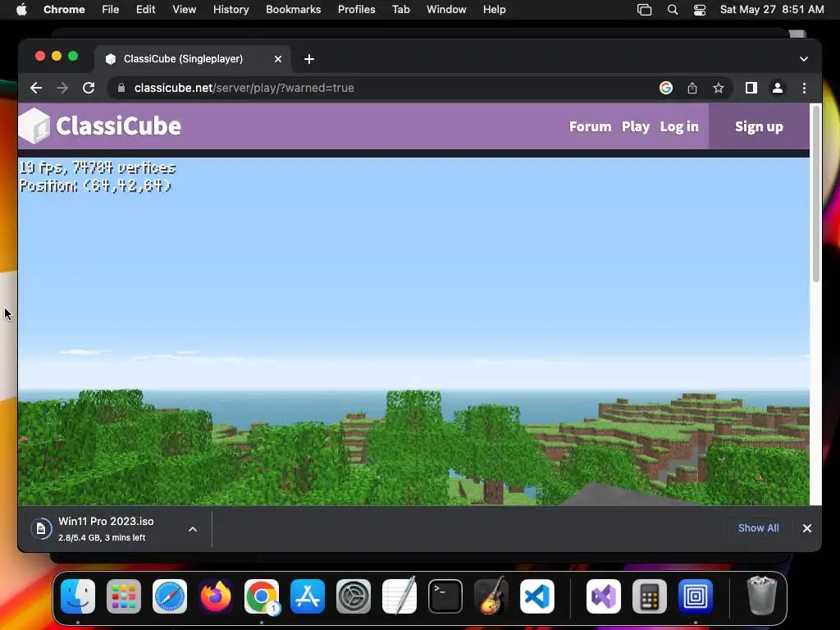This screenshot has height=630, width=840.
Task: Click the Sign up button
Action: (759, 126)
